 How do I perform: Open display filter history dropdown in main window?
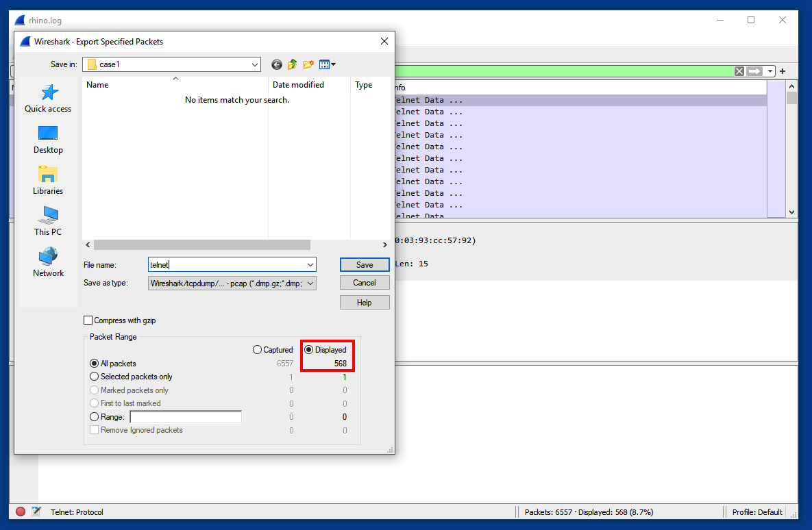tap(770, 71)
